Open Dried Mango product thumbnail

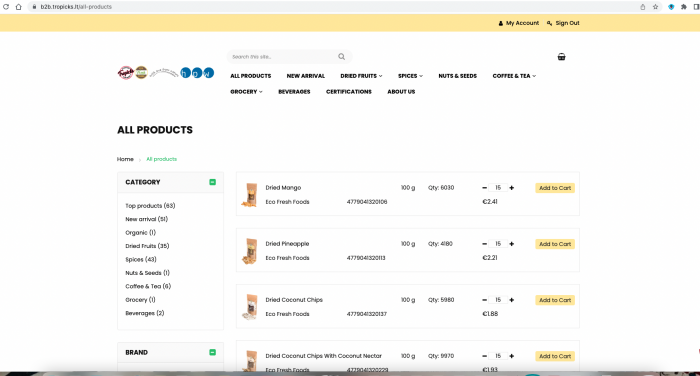pyautogui.click(x=250, y=194)
